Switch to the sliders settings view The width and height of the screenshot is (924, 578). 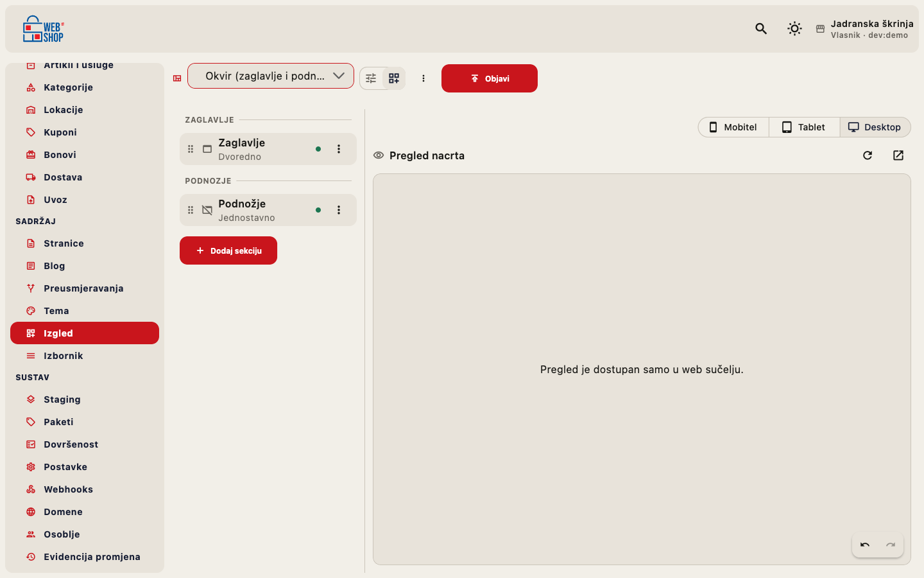[x=371, y=78]
